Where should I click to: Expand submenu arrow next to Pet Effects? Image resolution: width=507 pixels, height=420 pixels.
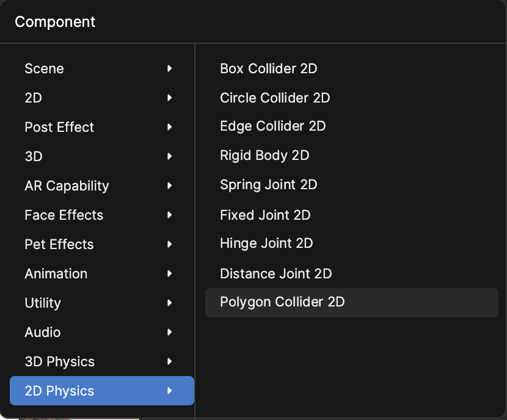[x=169, y=244]
